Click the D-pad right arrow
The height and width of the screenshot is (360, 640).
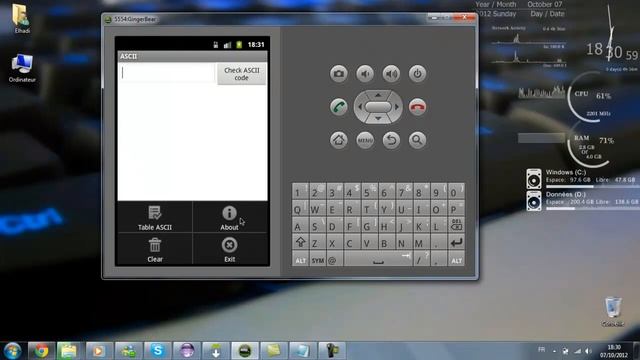pos(397,107)
